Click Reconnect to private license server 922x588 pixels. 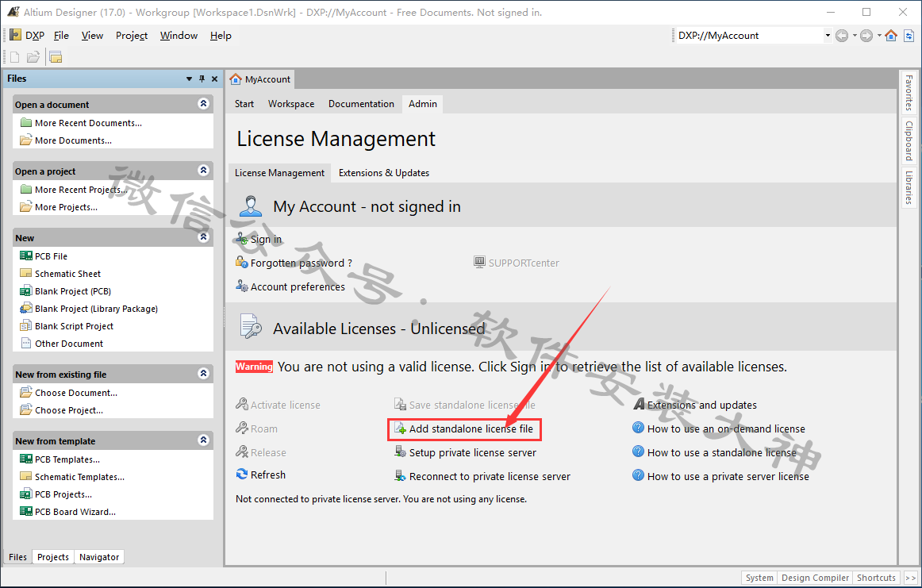pyautogui.click(x=490, y=476)
